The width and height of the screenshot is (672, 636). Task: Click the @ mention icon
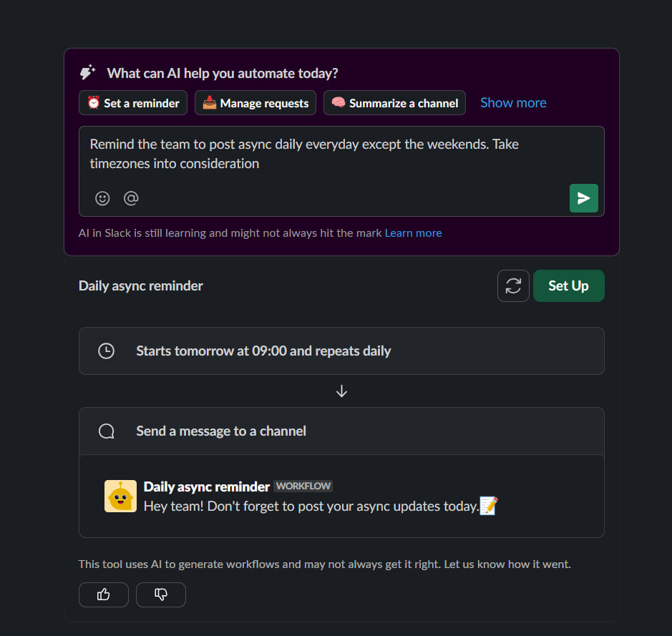point(131,198)
